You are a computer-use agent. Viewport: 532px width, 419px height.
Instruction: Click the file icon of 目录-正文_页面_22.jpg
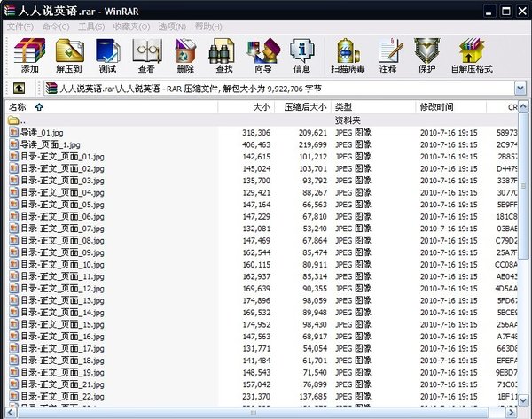pos(13,396)
